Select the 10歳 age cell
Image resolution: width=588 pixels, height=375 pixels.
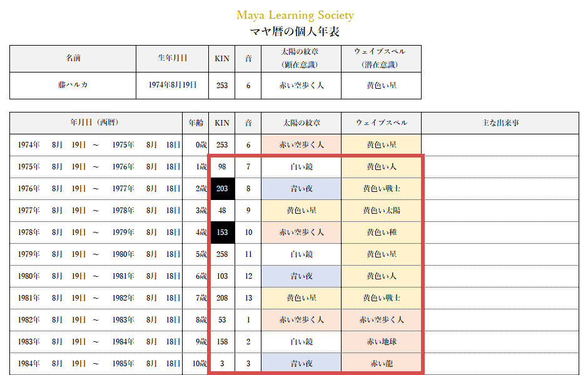[199, 364]
